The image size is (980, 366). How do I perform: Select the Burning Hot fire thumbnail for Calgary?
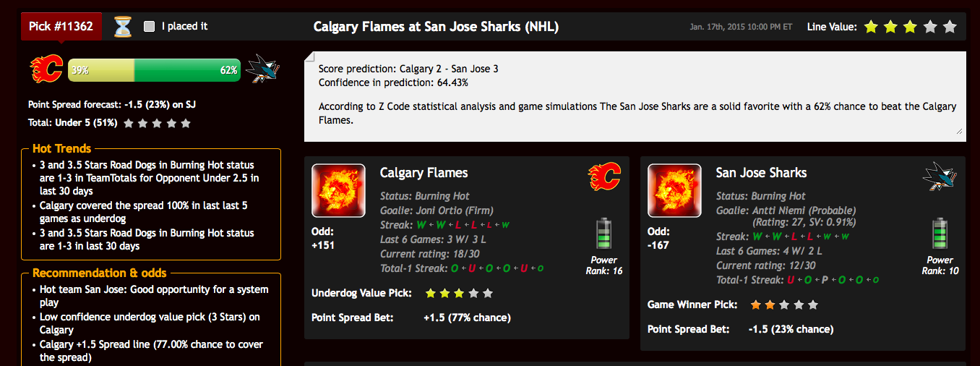tap(338, 190)
